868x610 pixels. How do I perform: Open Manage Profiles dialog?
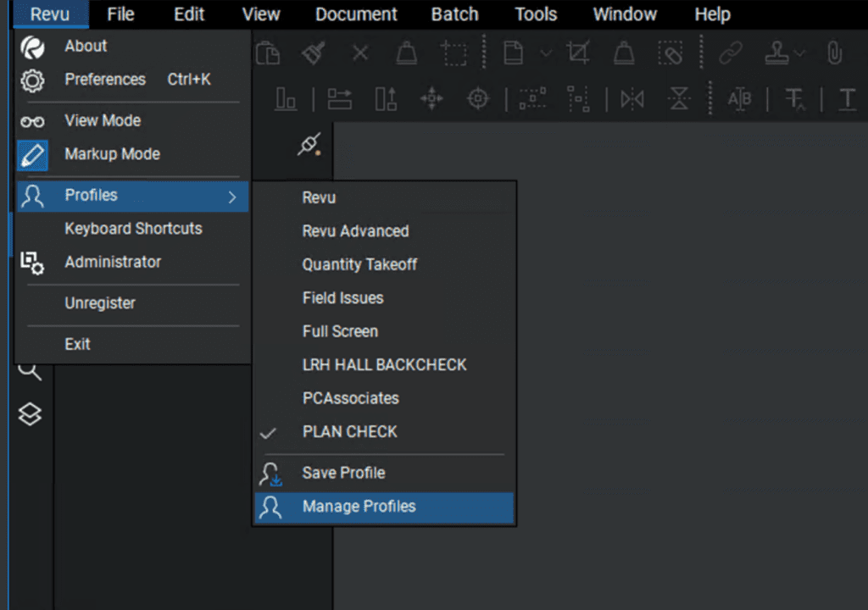[x=384, y=507]
